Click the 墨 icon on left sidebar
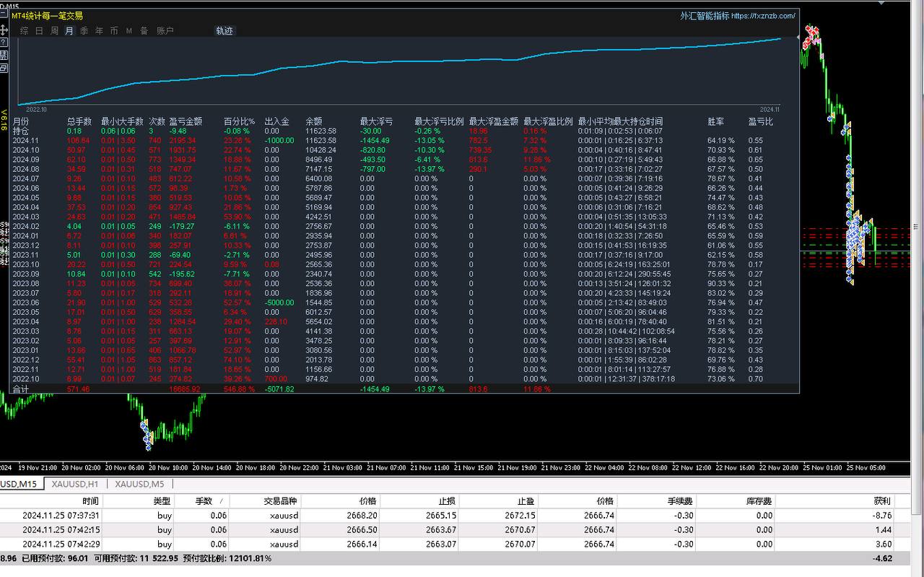The width and height of the screenshot is (924, 577). click(4, 55)
